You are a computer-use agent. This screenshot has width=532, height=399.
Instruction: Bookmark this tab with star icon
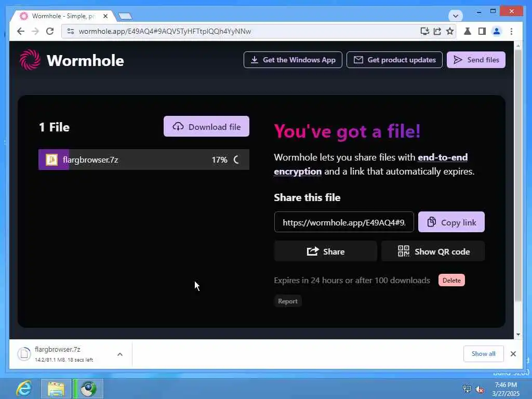(450, 31)
